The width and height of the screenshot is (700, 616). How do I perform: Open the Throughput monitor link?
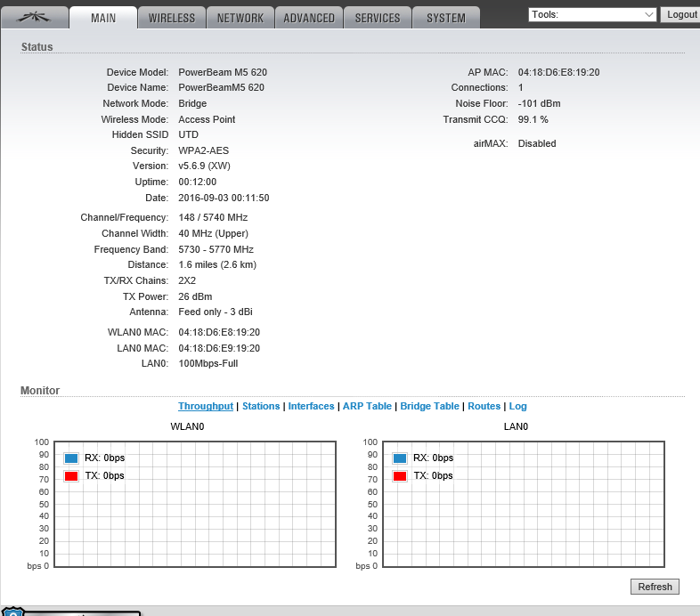[x=206, y=406]
